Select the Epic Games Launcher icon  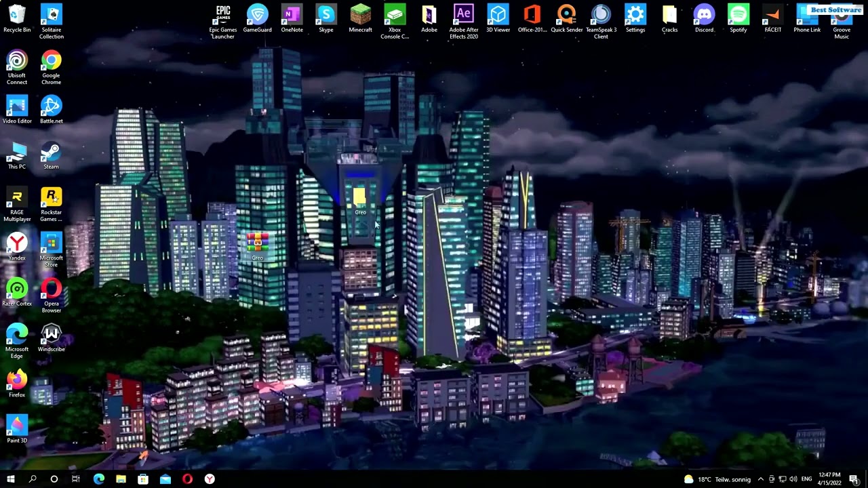pyautogui.click(x=223, y=22)
